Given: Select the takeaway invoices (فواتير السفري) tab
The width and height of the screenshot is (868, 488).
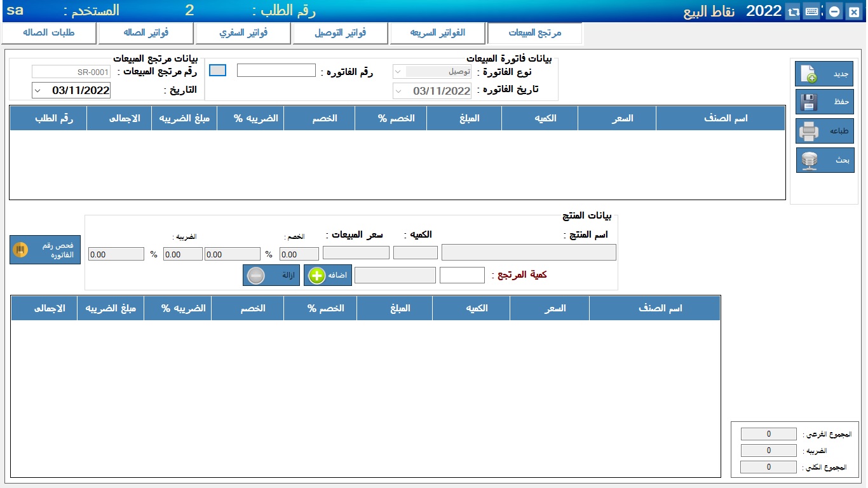Looking at the screenshot, I should [x=243, y=33].
